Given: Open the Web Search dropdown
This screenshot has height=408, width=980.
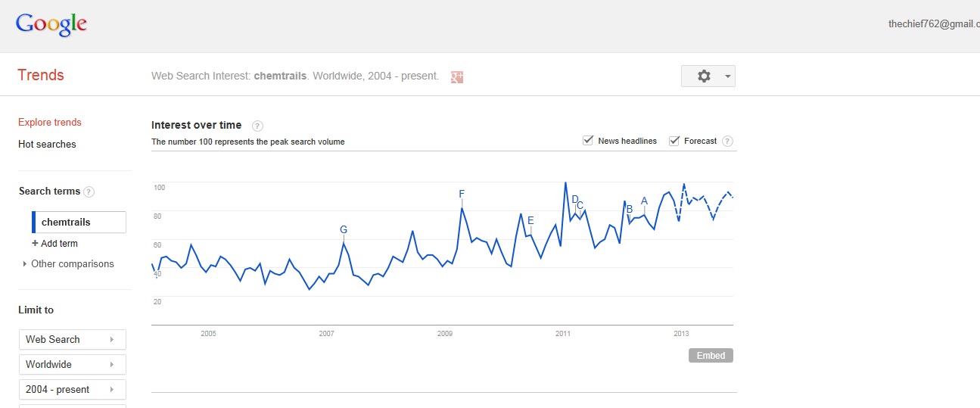Looking at the screenshot, I should point(73,339).
